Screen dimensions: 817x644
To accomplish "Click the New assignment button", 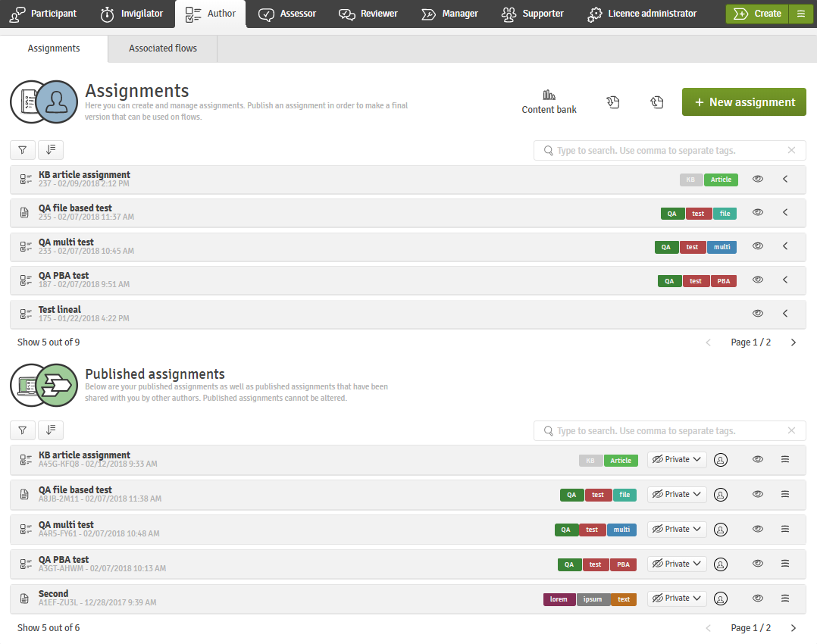I will pos(744,102).
